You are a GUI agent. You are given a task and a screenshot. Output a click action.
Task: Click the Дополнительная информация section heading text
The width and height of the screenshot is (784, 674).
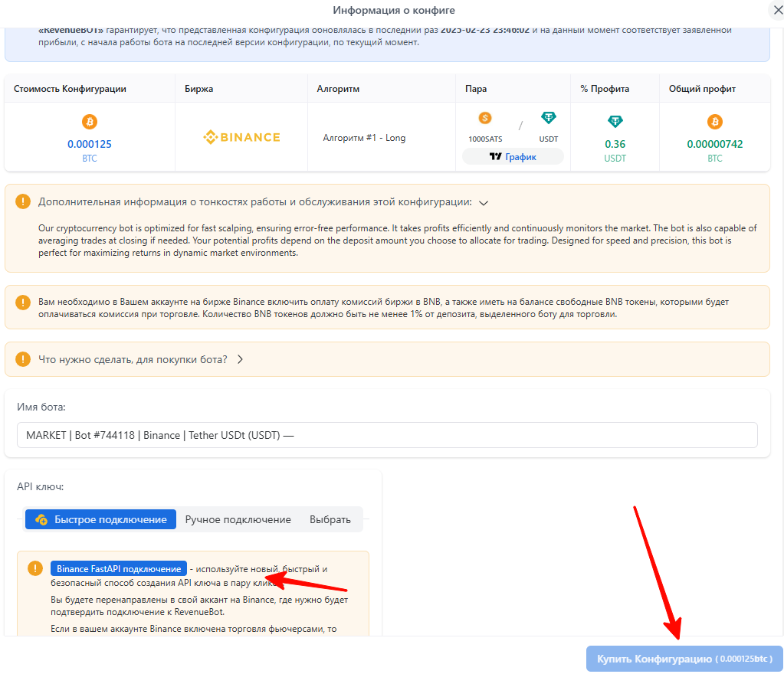(x=255, y=202)
